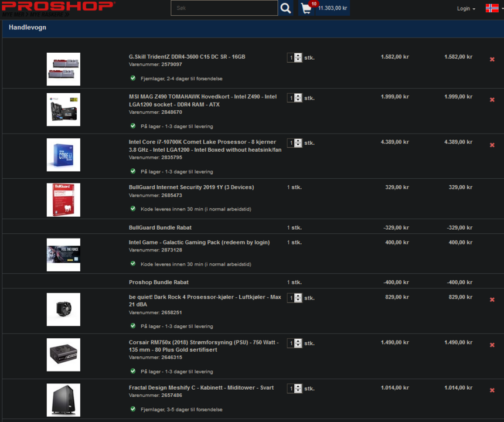Click Feel The Force gaming pack thumbnail
Viewport: 504px width, 422px height.
coord(63,255)
